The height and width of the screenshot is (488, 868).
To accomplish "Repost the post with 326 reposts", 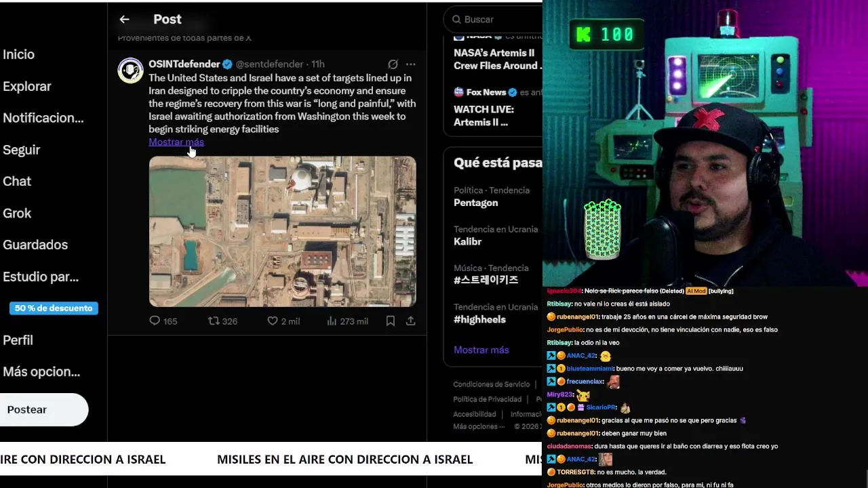I will [x=222, y=321].
